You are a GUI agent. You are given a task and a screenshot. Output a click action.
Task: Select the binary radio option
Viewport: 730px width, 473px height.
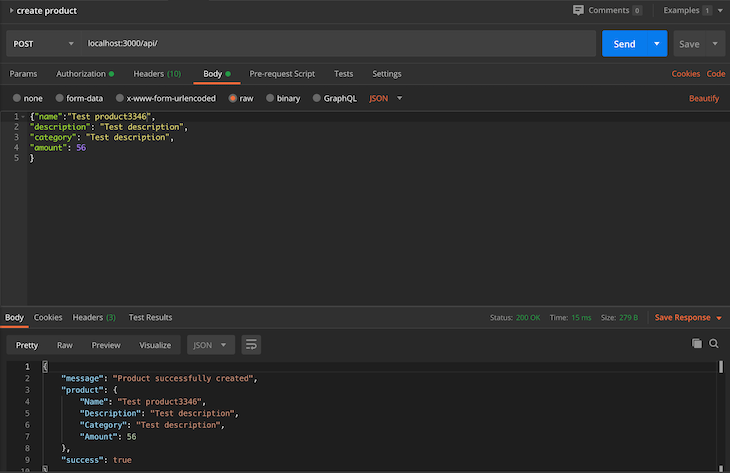pyautogui.click(x=270, y=98)
